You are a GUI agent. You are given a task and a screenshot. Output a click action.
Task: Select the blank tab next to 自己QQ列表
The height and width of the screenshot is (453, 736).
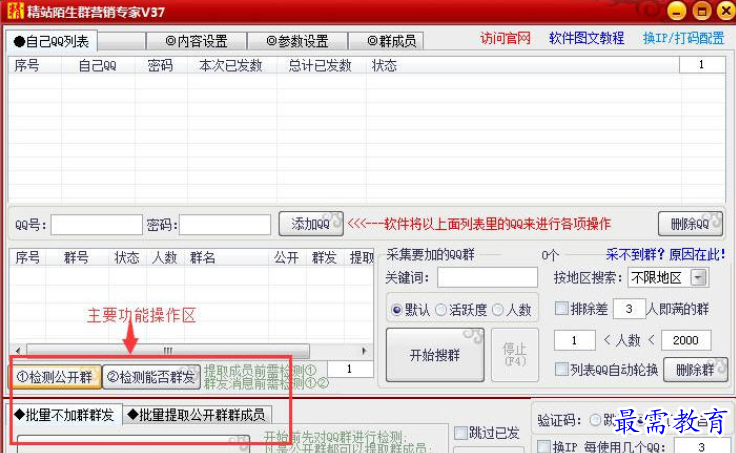[121, 41]
